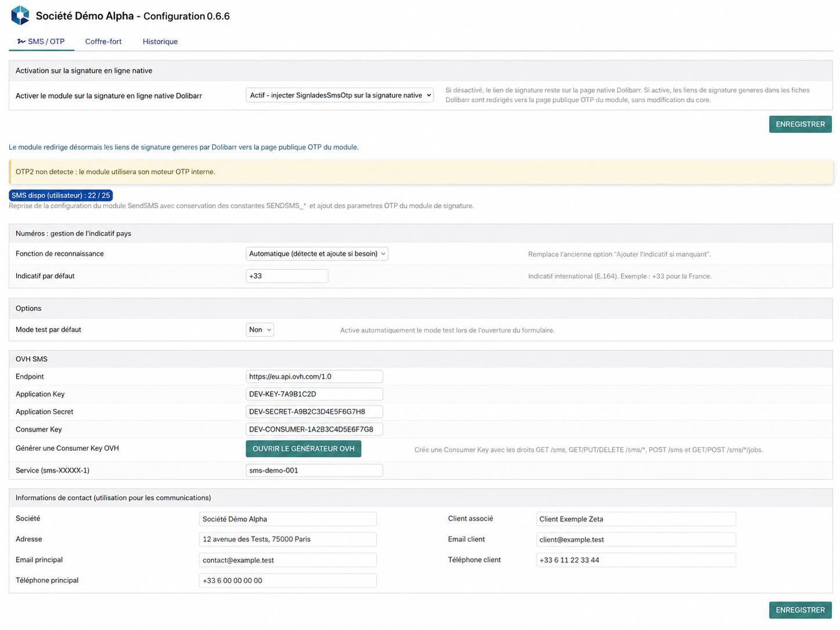The height and width of the screenshot is (630, 840).
Task: Click the SMS dispo 22 / 25 badge
Action: (61, 195)
